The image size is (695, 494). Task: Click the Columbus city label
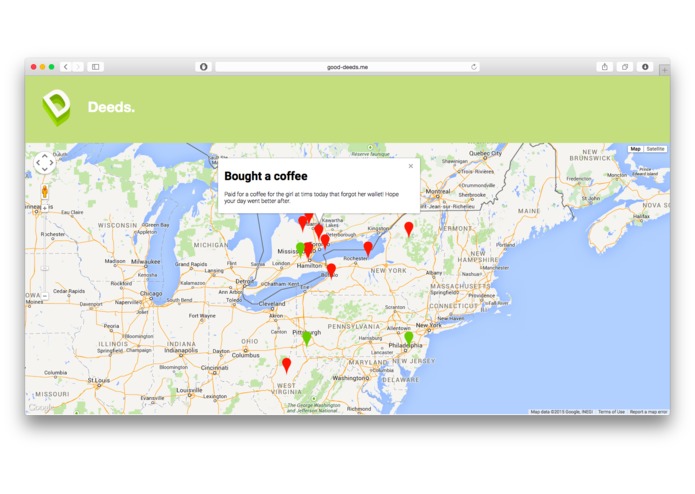click(245, 355)
